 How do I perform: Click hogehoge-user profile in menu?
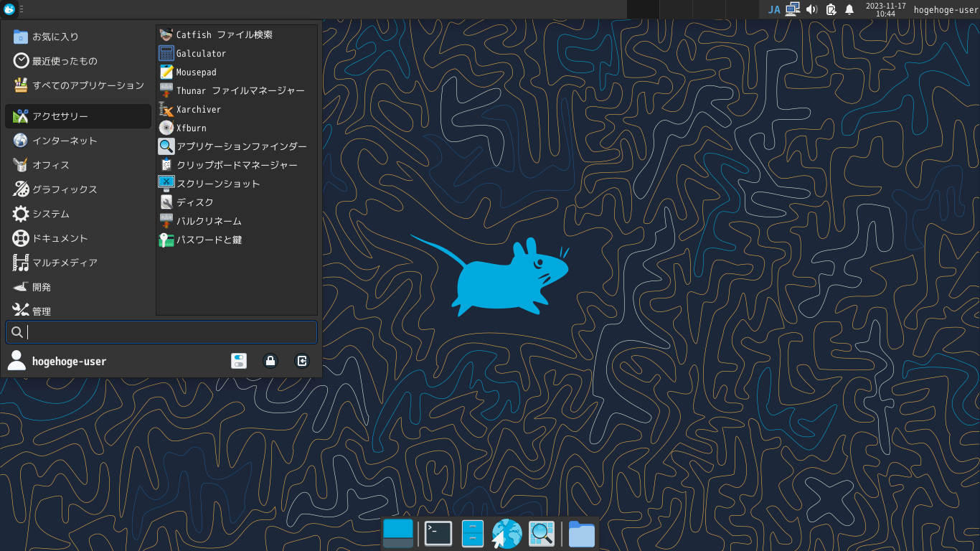click(57, 361)
